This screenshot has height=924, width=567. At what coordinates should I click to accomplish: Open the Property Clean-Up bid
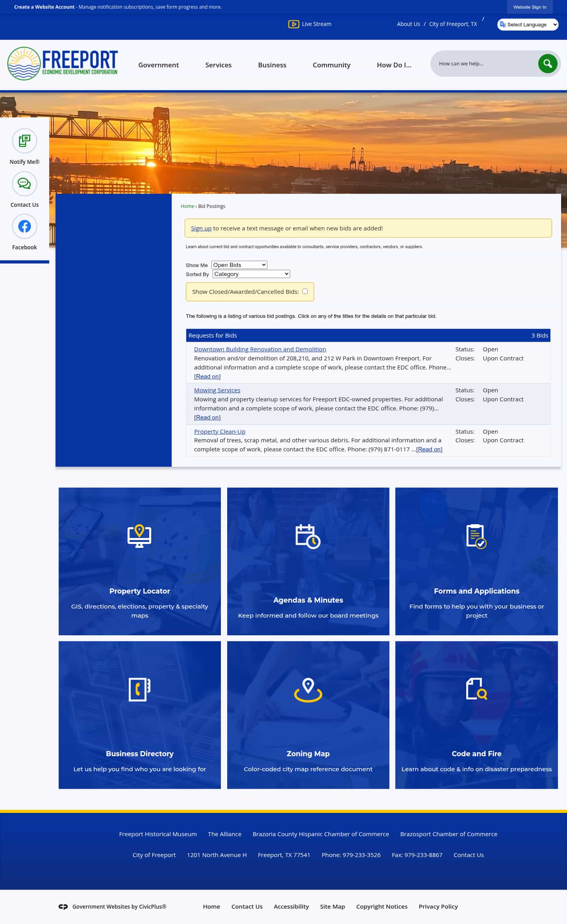220,431
